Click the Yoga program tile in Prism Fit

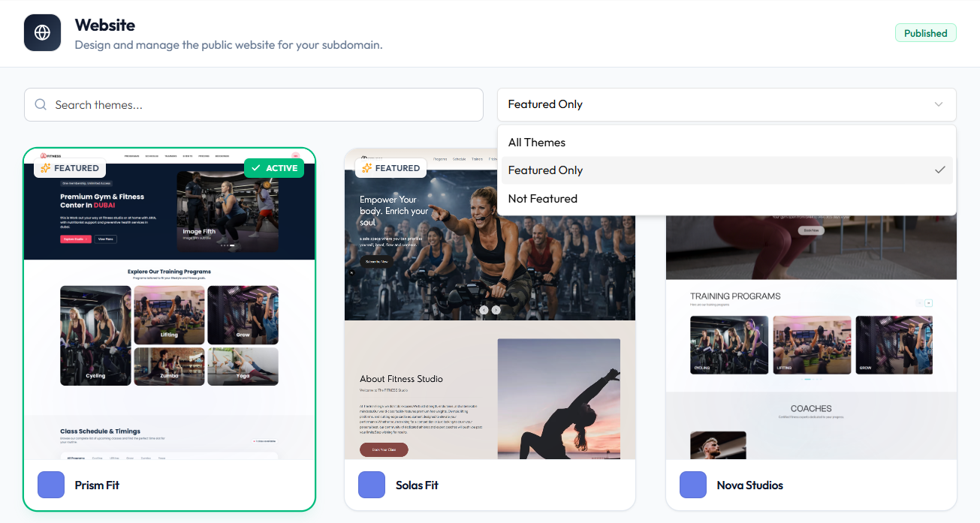point(243,366)
